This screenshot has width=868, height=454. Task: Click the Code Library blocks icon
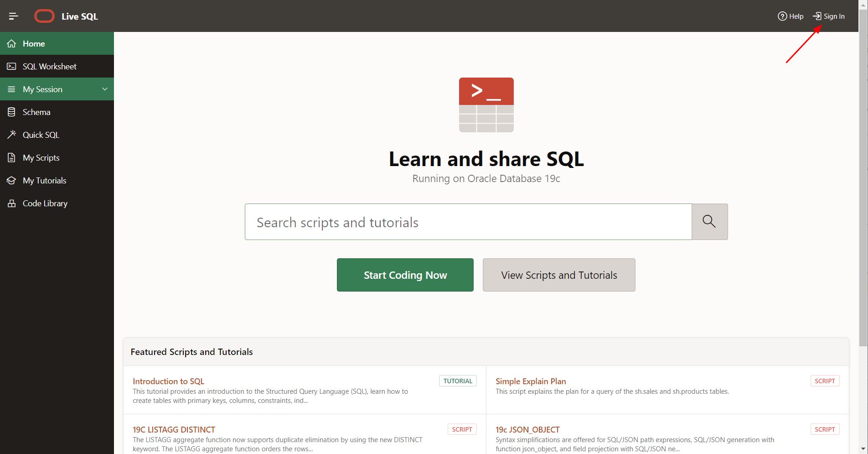tap(11, 203)
